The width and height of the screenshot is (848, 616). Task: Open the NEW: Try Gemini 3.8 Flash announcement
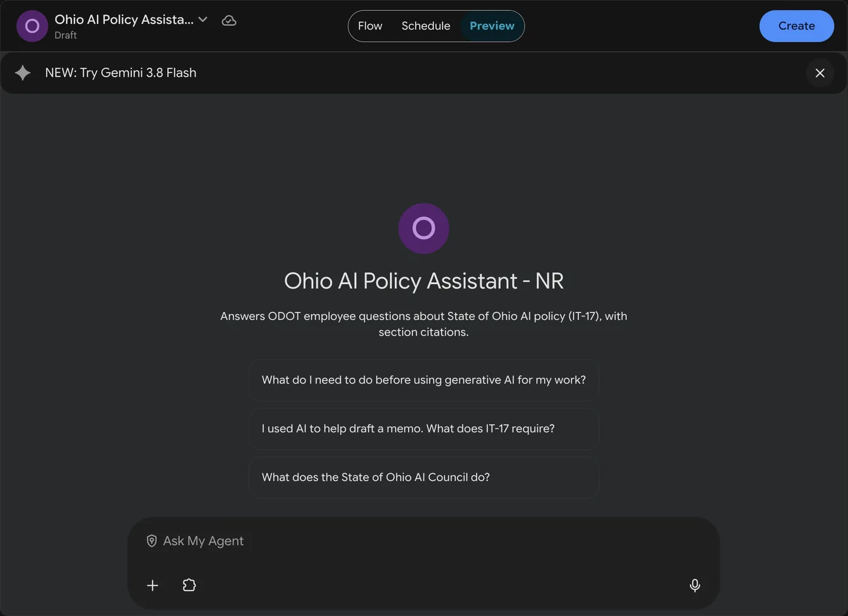121,73
